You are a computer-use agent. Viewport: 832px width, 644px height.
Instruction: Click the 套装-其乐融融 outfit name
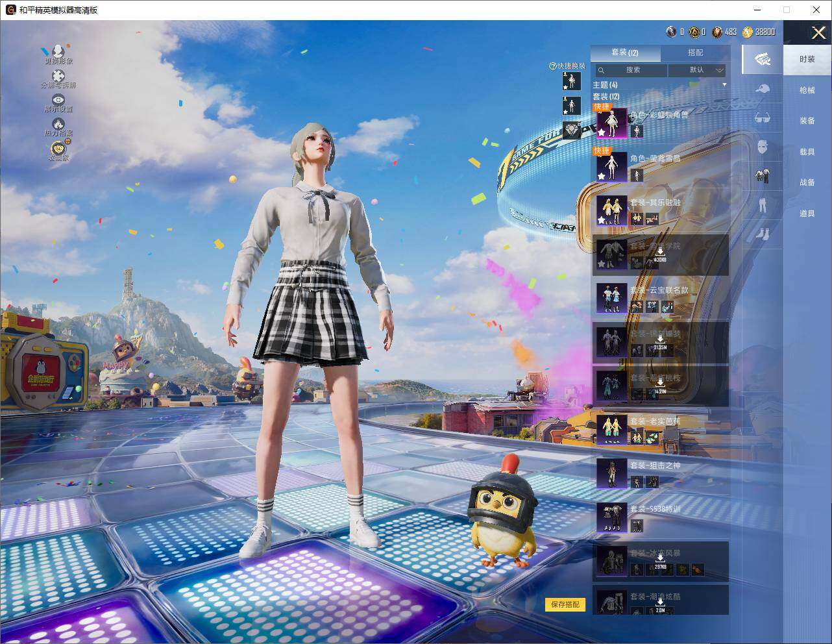655,203
